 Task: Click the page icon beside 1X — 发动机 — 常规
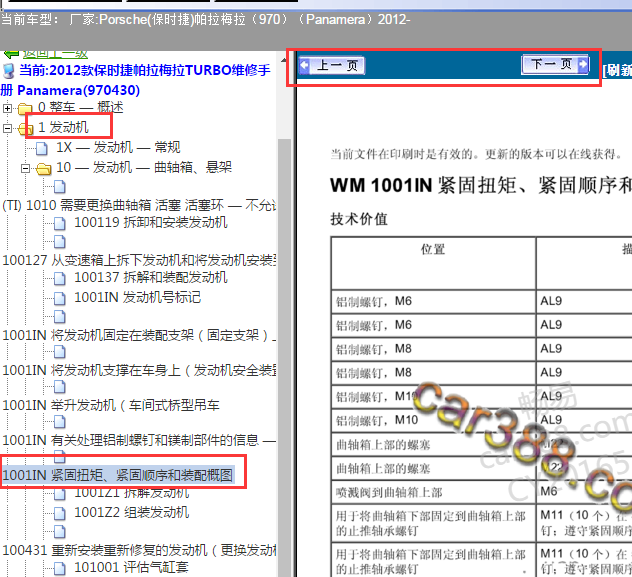pos(42,148)
